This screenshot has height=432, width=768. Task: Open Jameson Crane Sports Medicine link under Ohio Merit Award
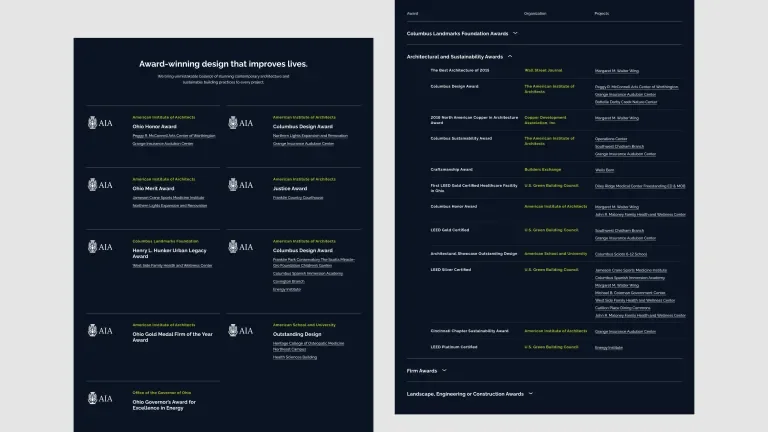[x=168, y=198]
